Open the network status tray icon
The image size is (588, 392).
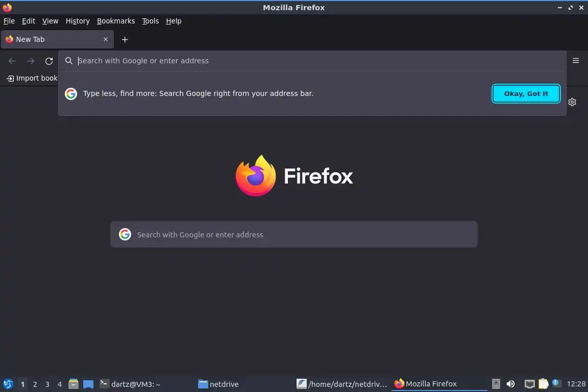[529, 384]
